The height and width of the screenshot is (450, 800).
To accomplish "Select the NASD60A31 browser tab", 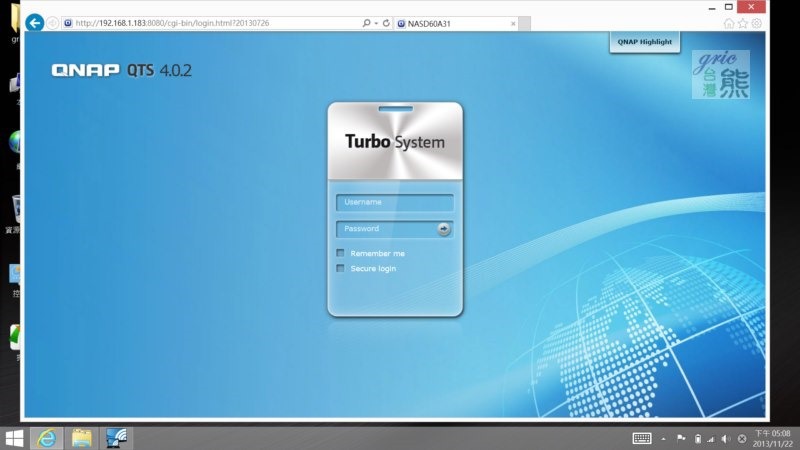I will [454, 23].
